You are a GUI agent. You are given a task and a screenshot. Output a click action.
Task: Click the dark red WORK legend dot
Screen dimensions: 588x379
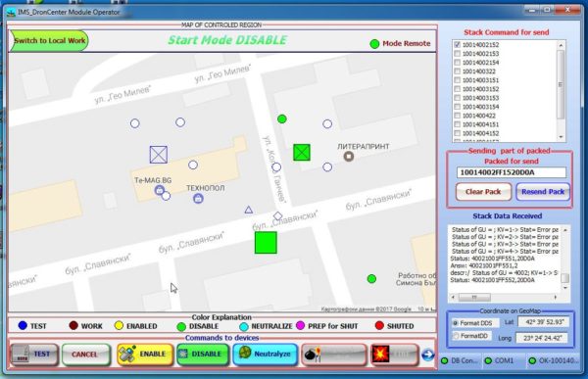coord(73,325)
